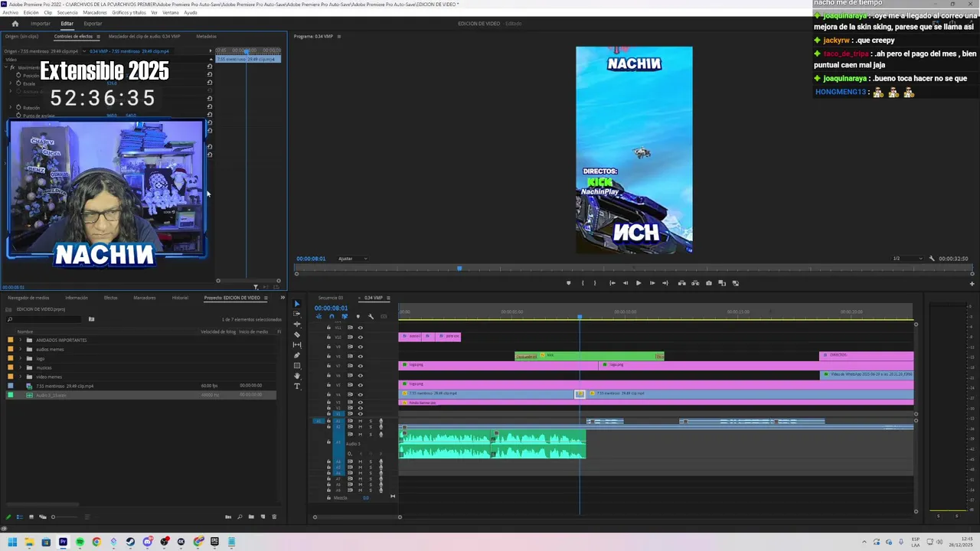Open Program monitor settings wrench
The image size is (980, 551).
932,259
